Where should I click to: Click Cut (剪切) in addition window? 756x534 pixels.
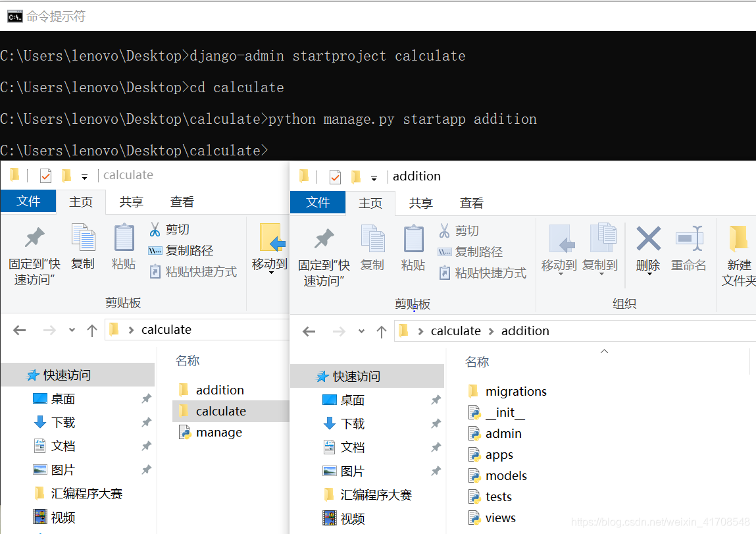click(x=459, y=230)
